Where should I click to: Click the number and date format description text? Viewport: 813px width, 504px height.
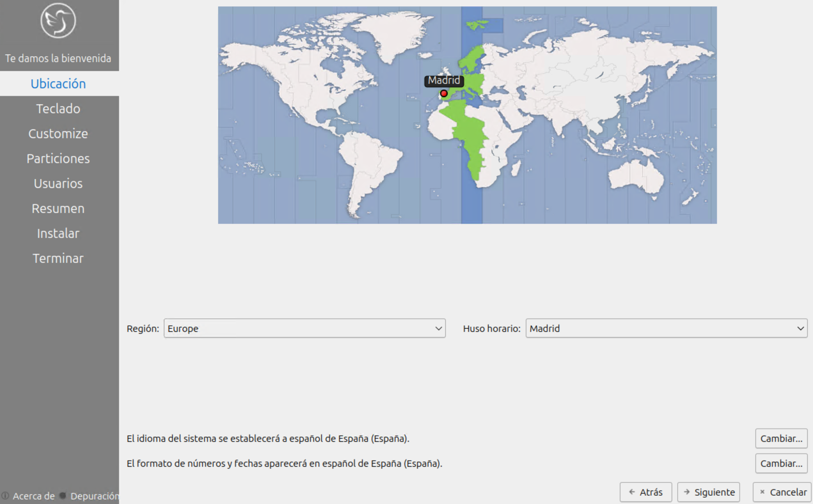284,463
